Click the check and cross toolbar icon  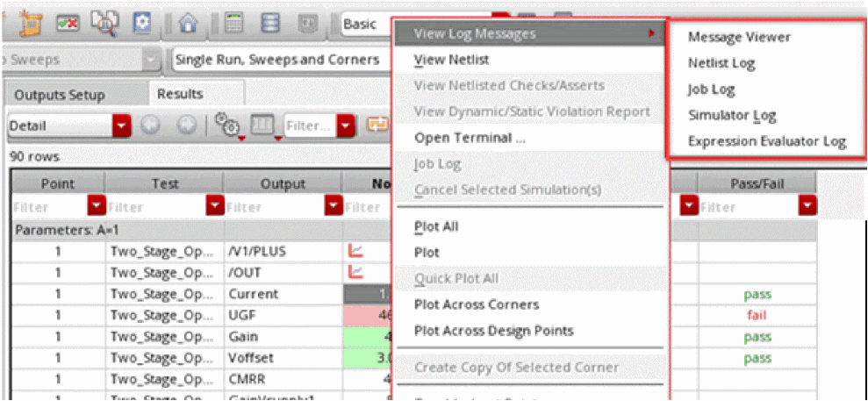point(68,25)
